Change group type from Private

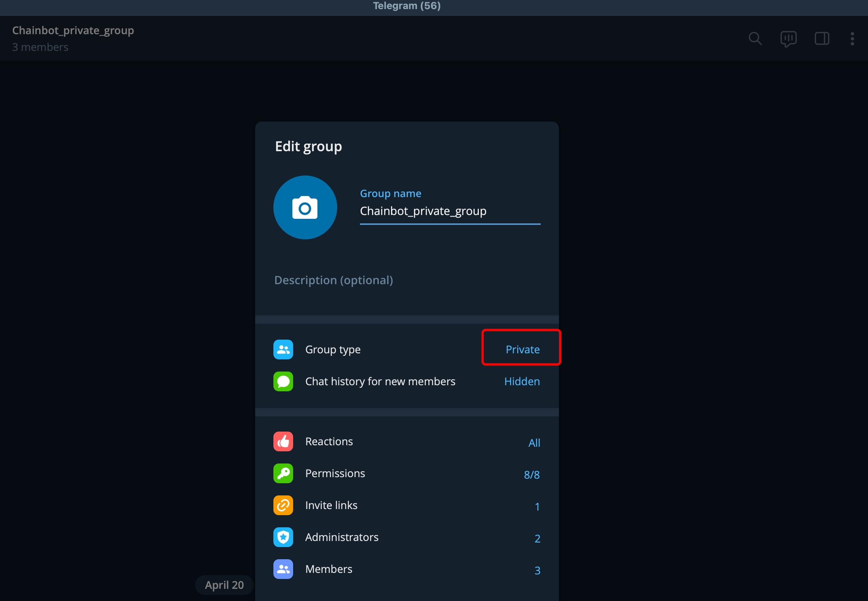(522, 350)
